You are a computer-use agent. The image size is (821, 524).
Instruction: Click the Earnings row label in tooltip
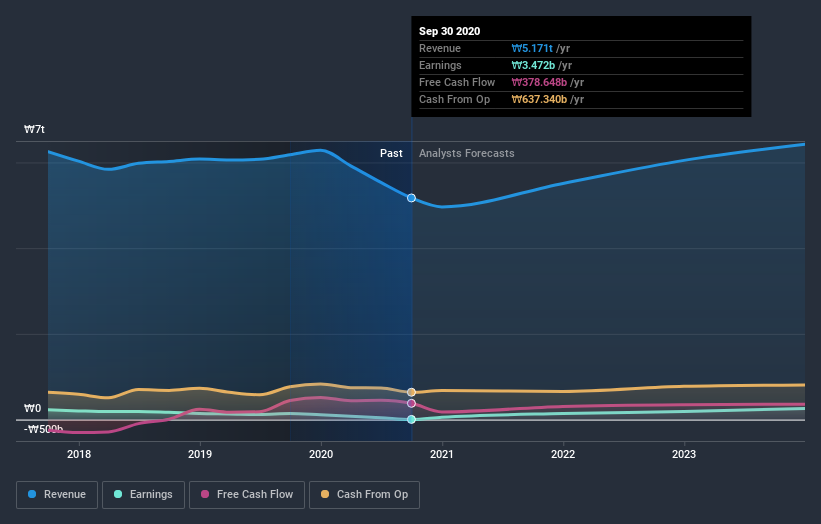click(440, 65)
